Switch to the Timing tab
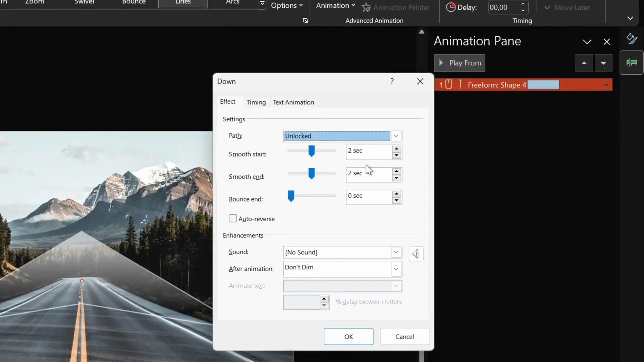 point(256,102)
